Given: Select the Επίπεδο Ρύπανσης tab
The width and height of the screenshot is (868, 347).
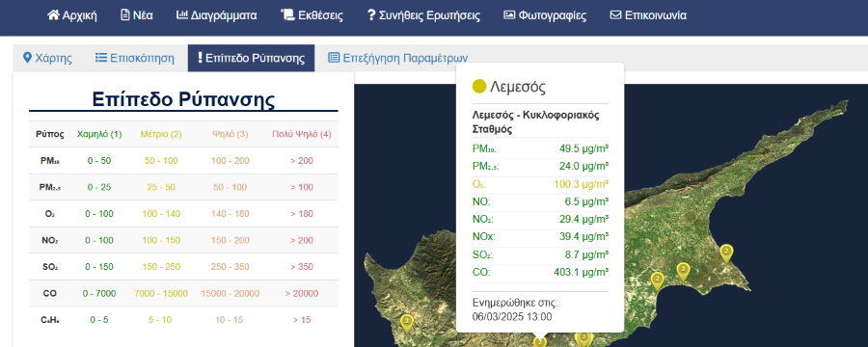Looking at the screenshot, I should (252, 58).
